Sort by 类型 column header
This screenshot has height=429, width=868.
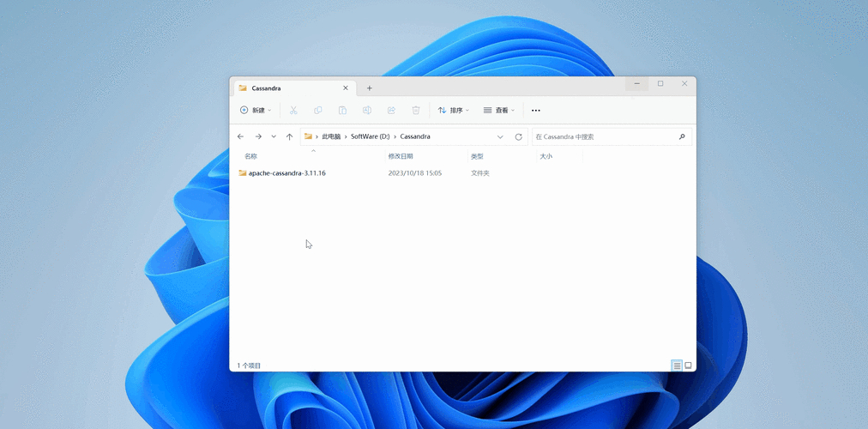point(477,157)
